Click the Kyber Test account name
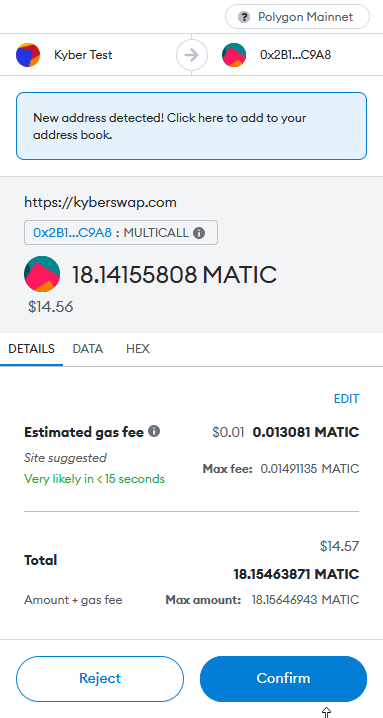 (83, 55)
